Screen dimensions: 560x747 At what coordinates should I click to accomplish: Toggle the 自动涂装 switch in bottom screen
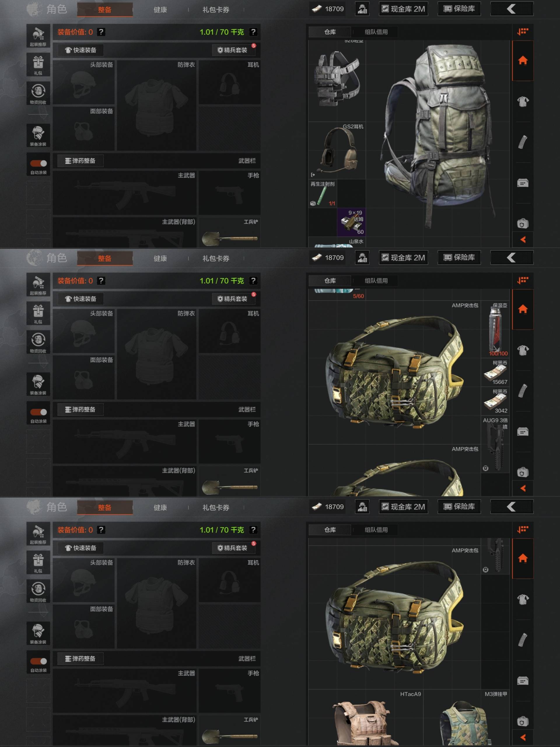(38, 661)
